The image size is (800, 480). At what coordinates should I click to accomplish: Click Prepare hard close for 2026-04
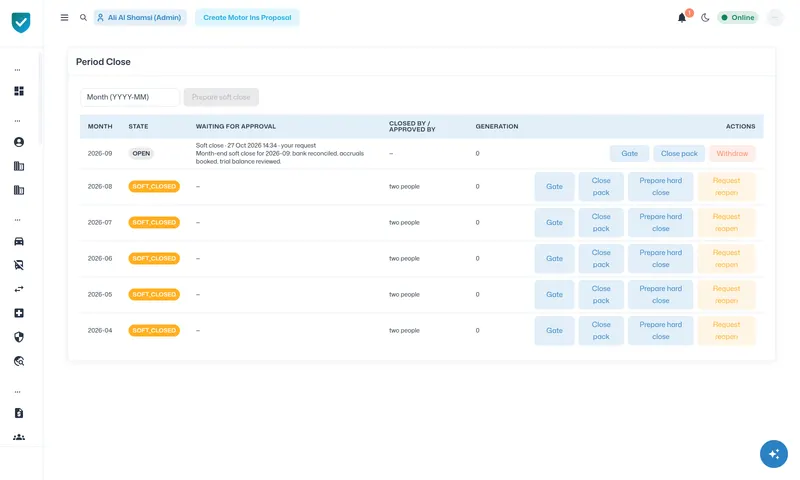point(661,331)
